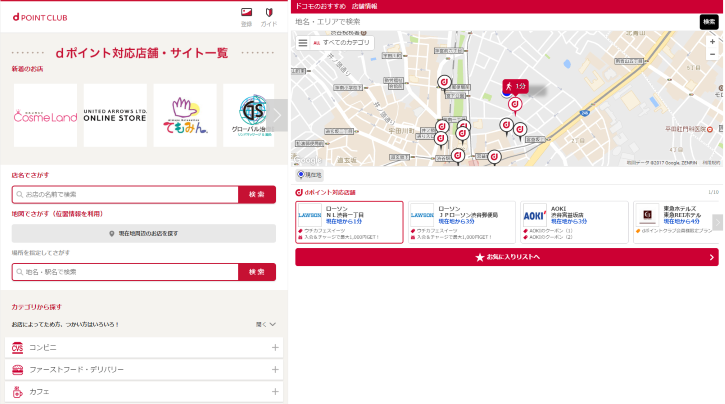725x404 pixels.
Task: Open the hamburger menu on the map
Action: coord(303,43)
